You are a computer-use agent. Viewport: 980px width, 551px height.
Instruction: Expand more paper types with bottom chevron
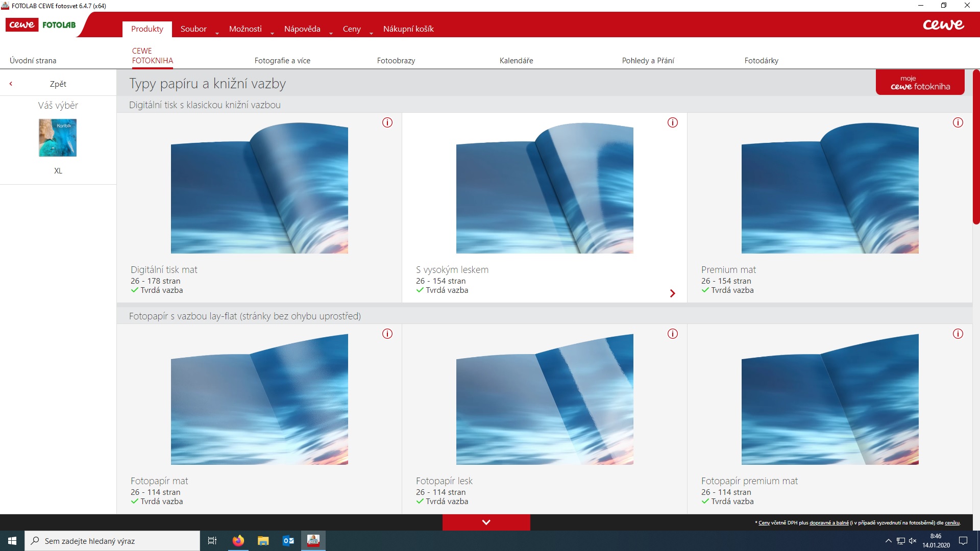tap(486, 522)
